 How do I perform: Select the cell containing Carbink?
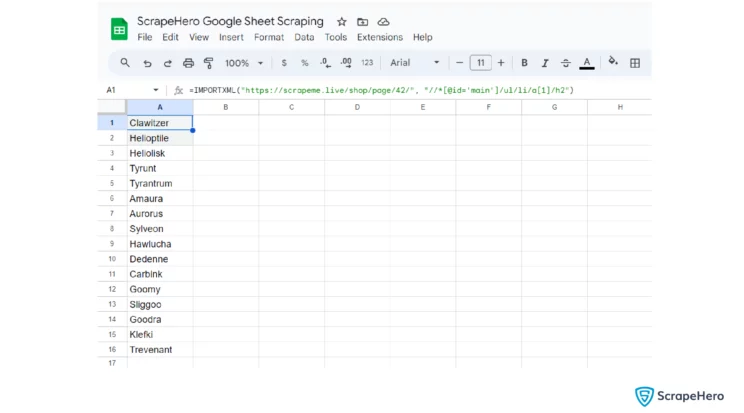tap(160, 274)
